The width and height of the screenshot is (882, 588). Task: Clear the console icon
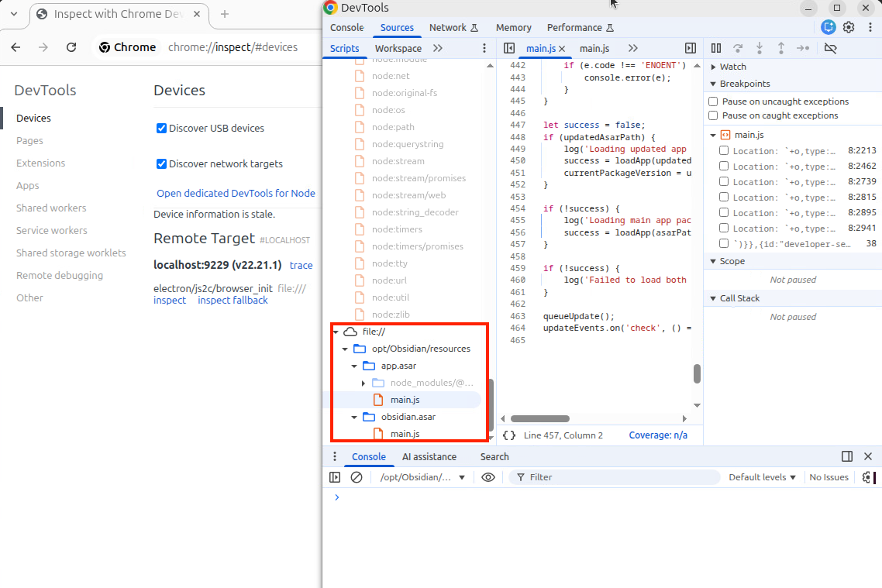pyautogui.click(x=357, y=477)
